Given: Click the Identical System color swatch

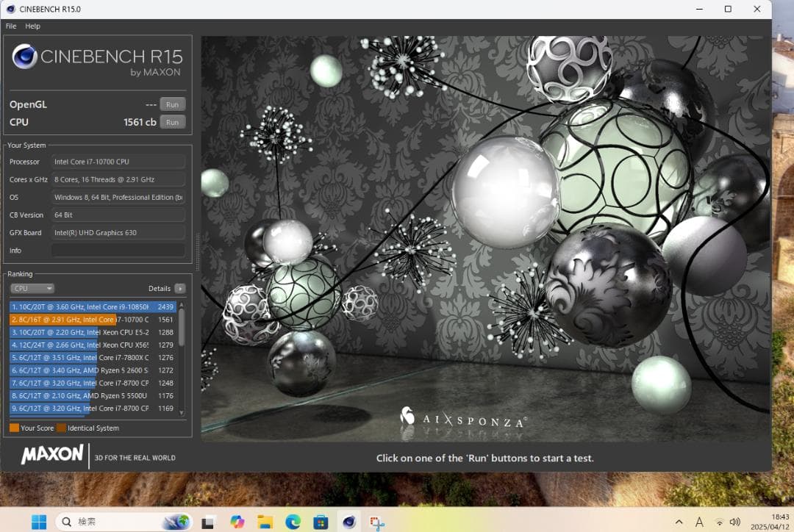Looking at the screenshot, I should coord(61,428).
